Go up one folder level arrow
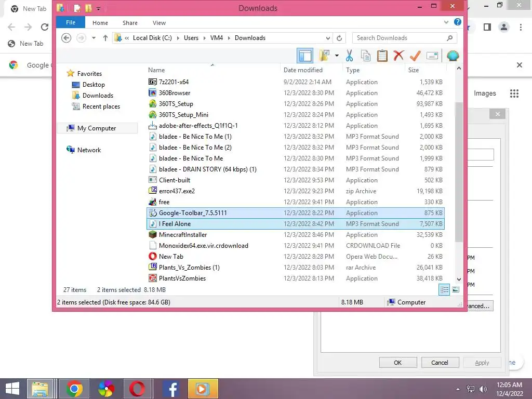 (105, 38)
